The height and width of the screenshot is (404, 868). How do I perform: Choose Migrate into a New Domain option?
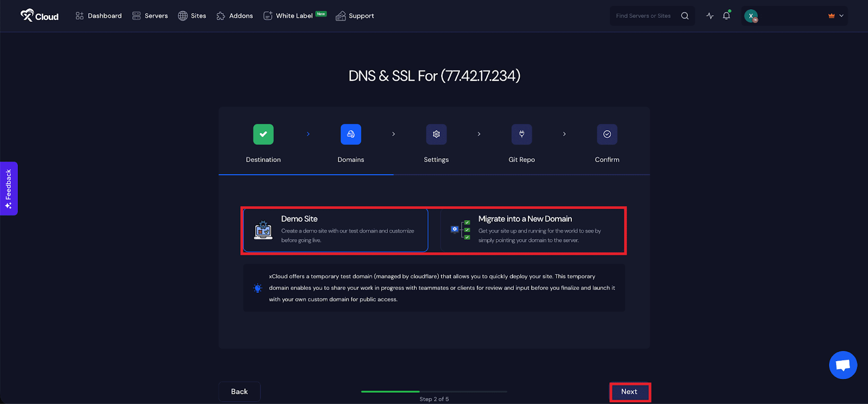[532, 230]
